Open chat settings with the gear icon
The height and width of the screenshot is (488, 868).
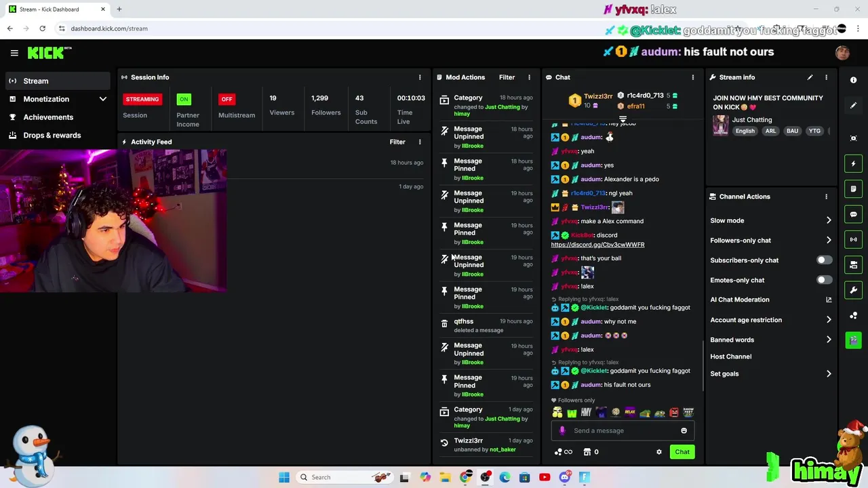pos(658,452)
